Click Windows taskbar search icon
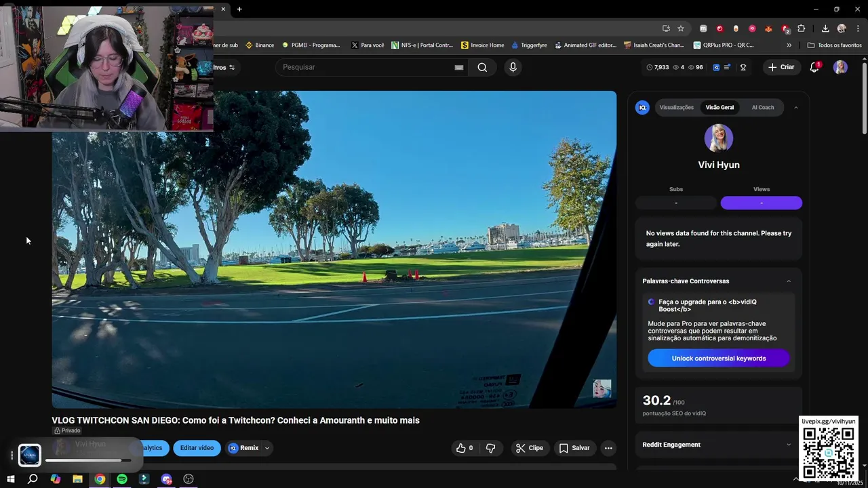 tap(33, 479)
